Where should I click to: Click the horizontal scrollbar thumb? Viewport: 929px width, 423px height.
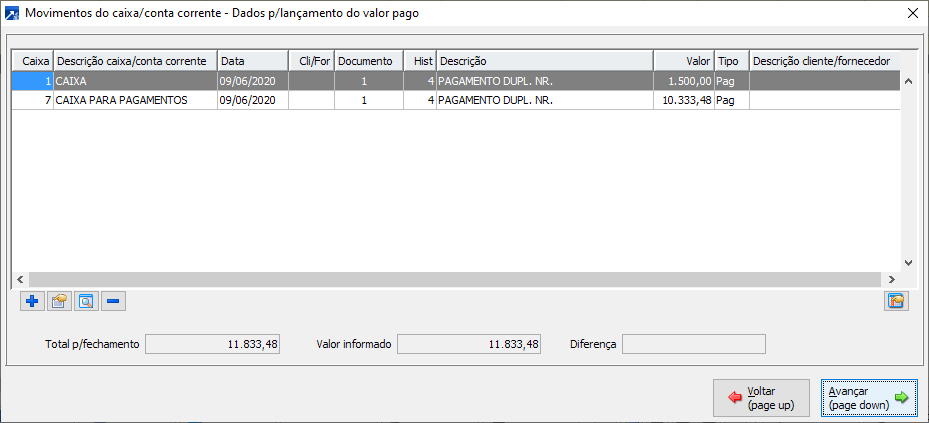click(454, 278)
